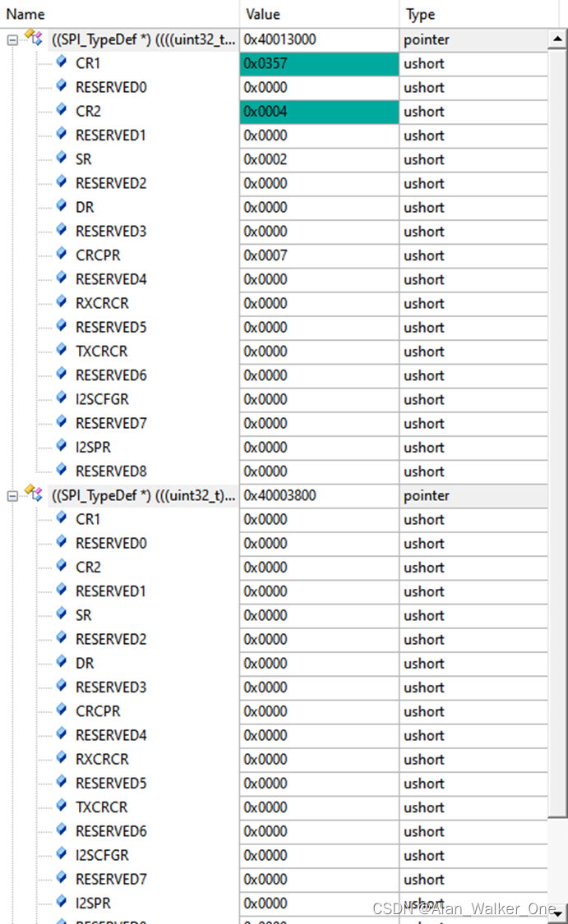Click the 0x0000 value of DR under 0x40013000
This screenshot has height=924, width=568.
319,208
